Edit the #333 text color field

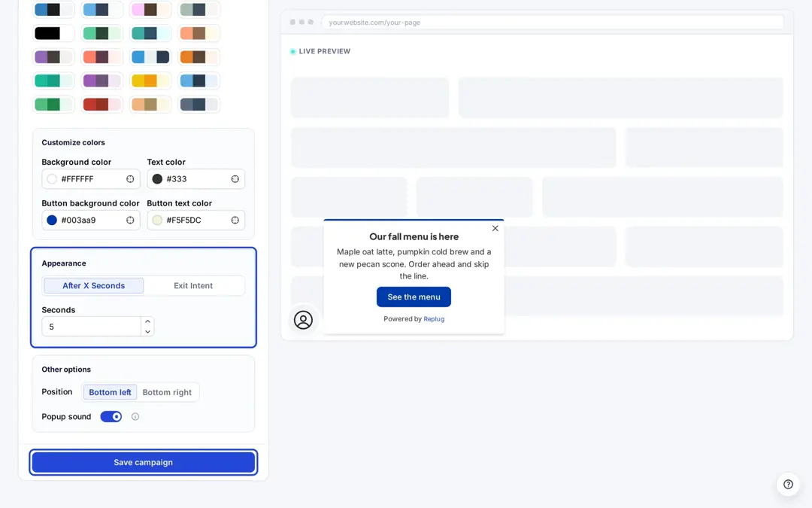[x=195, y=179]
